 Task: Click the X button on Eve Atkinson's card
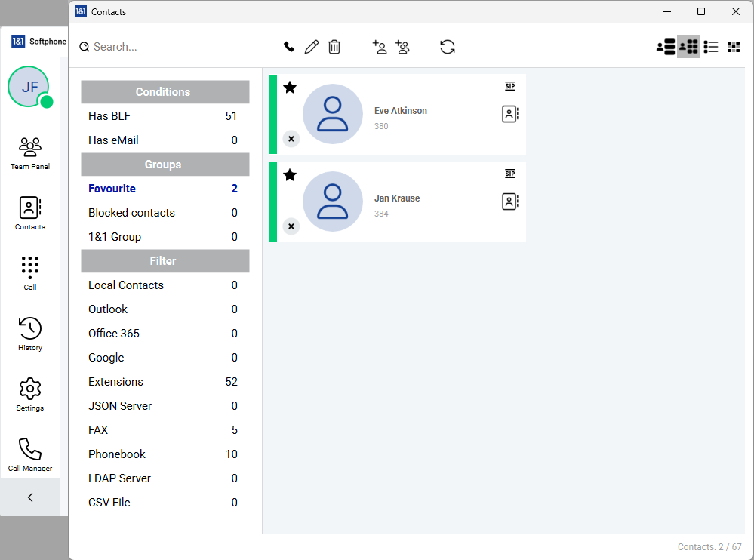[291, 139]
